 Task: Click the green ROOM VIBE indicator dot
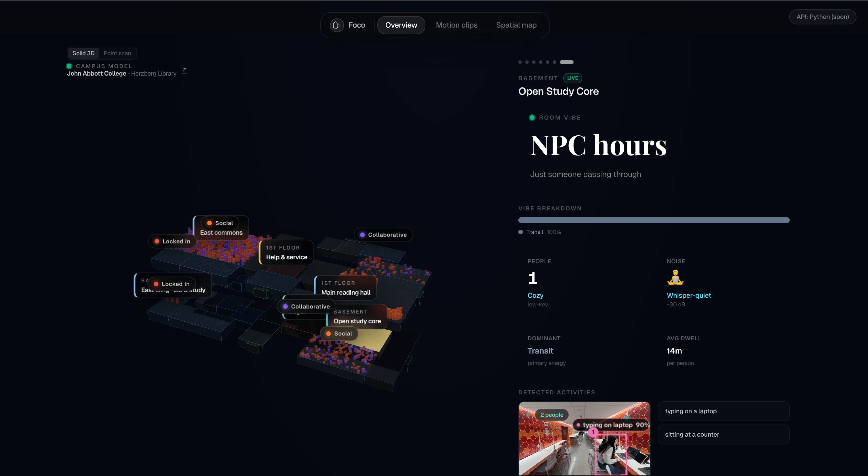532,118
